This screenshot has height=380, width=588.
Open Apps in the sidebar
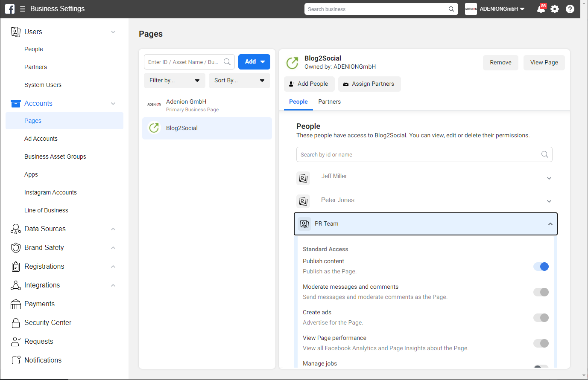pos(31,174)
